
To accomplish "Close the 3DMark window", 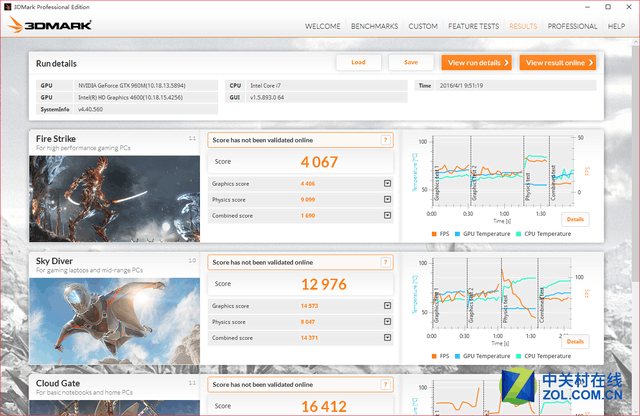I will pyautogui.click(x=629, y=7).
